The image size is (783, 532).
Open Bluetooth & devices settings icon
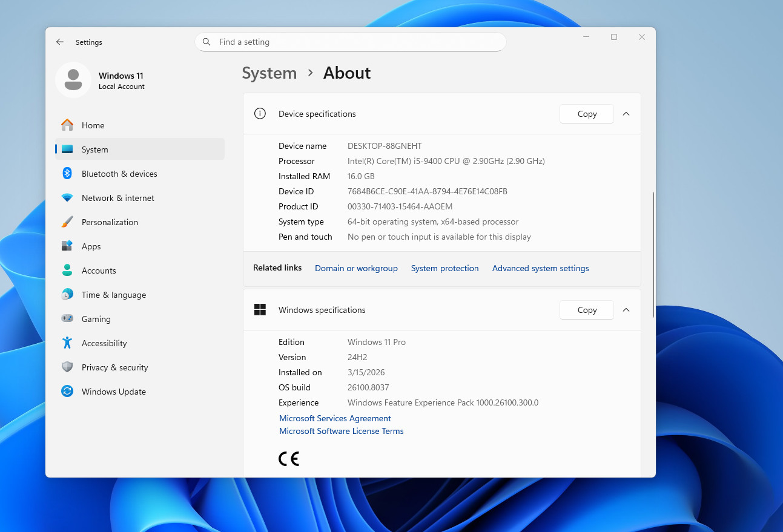[x=67, y=174]
